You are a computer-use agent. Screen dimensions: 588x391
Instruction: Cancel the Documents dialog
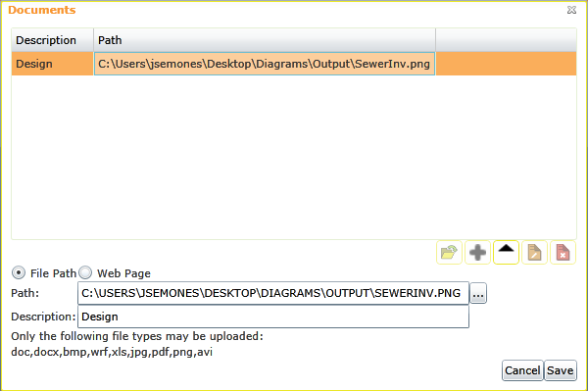522,370
